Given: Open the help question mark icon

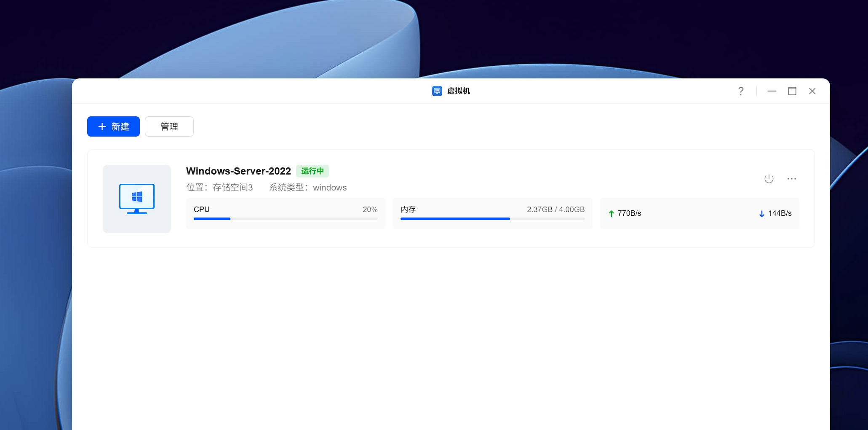Looking at the screenshot, I should pyautogui.click(x=741, y=91).
